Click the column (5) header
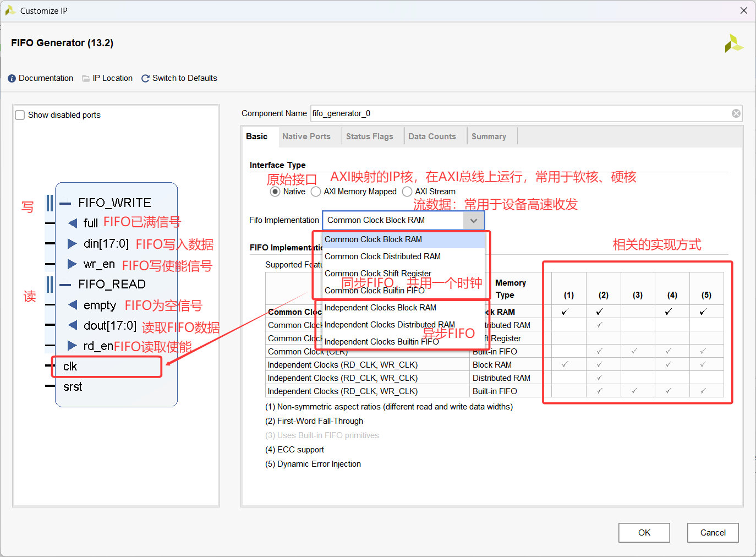The width and height of the screenshot is (756, 557). tap(706, 295)
